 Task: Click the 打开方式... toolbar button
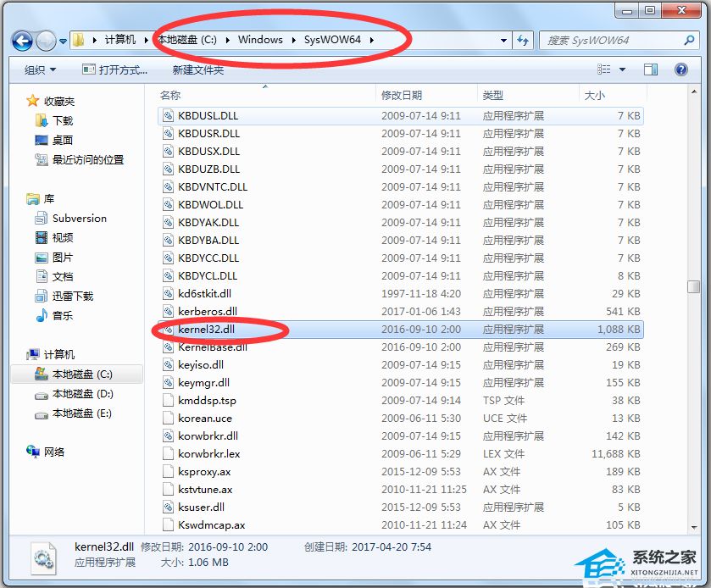pos(114,69)
